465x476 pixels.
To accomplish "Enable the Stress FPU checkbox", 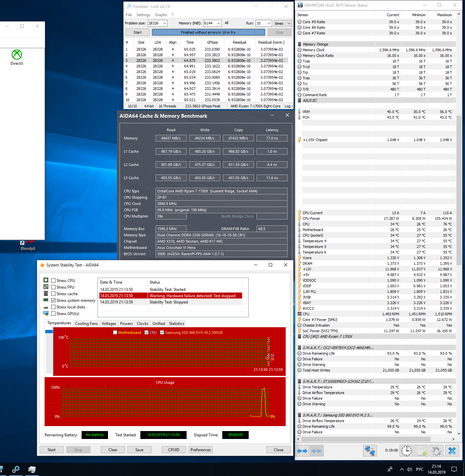I will point(53,287).
